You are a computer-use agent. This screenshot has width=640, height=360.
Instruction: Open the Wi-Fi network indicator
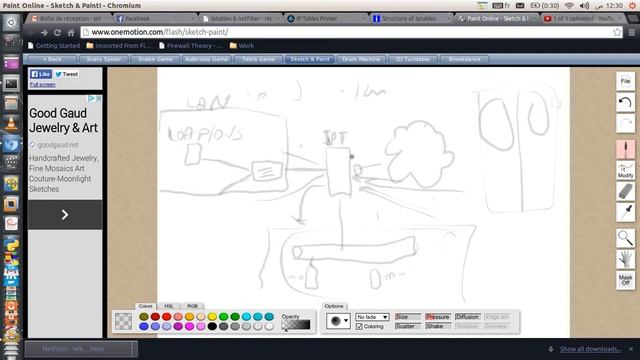(569, 6)
